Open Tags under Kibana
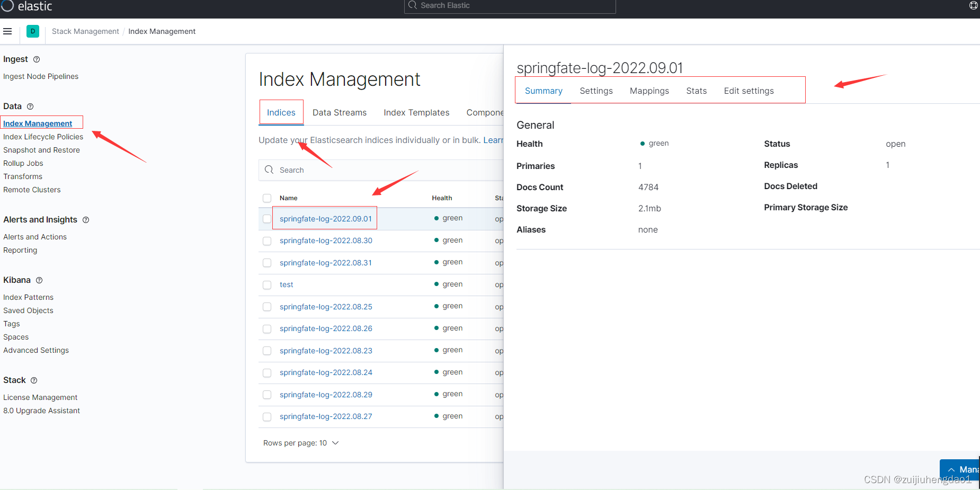 click(x=12, y=324)
